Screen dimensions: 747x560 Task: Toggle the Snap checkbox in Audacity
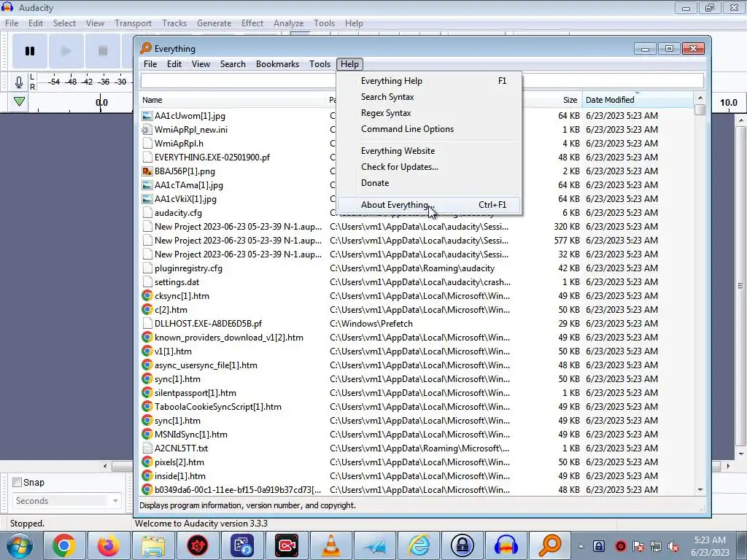(x=18, y=483)
